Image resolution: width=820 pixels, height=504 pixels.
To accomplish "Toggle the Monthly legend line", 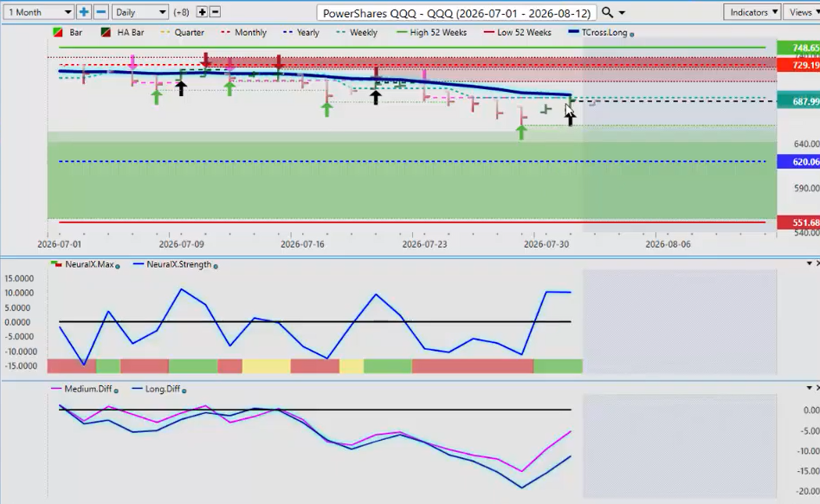I will [243, 32].
